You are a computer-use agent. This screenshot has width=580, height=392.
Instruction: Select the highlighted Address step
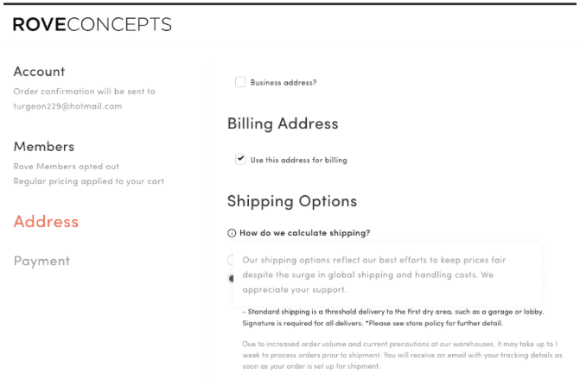(46, 222)
